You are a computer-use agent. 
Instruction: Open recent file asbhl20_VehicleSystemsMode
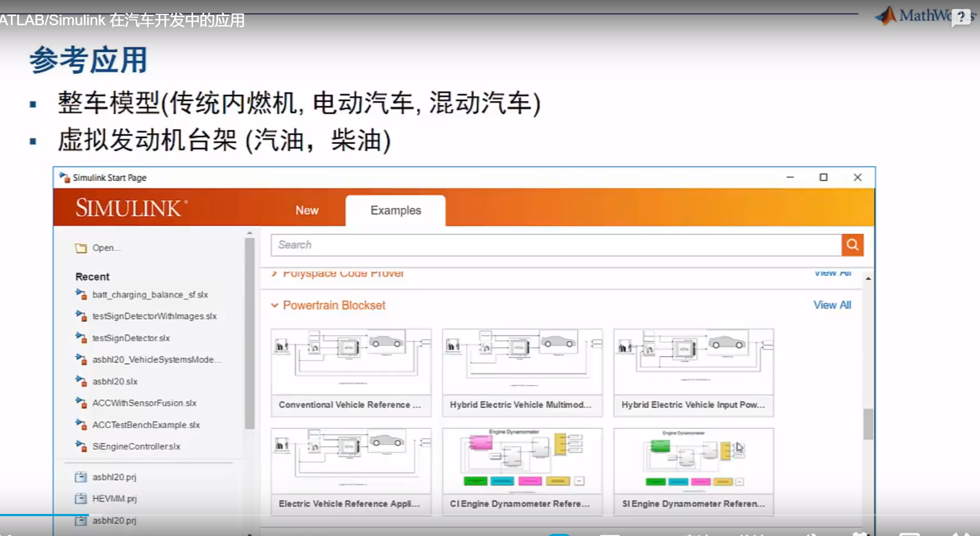pos(157,359)
